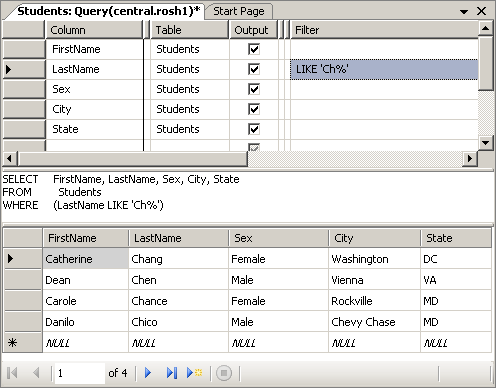Click the Output column header

[253, 30]
